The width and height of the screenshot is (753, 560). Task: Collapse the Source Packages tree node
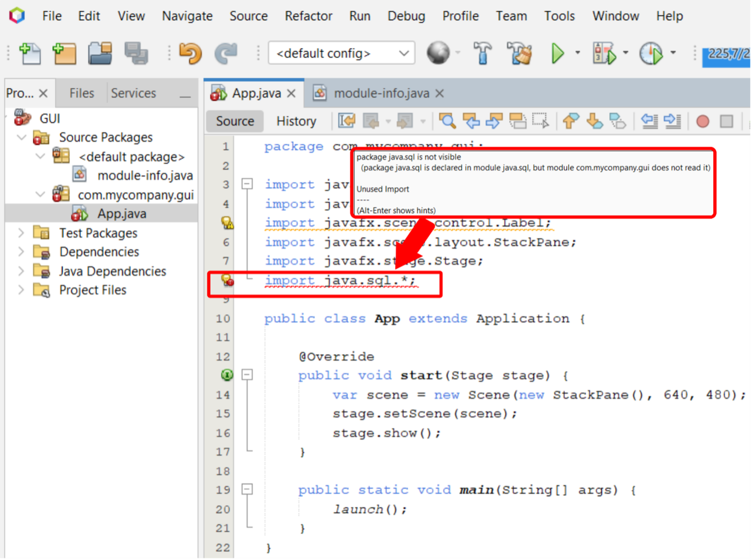(22, 137)
